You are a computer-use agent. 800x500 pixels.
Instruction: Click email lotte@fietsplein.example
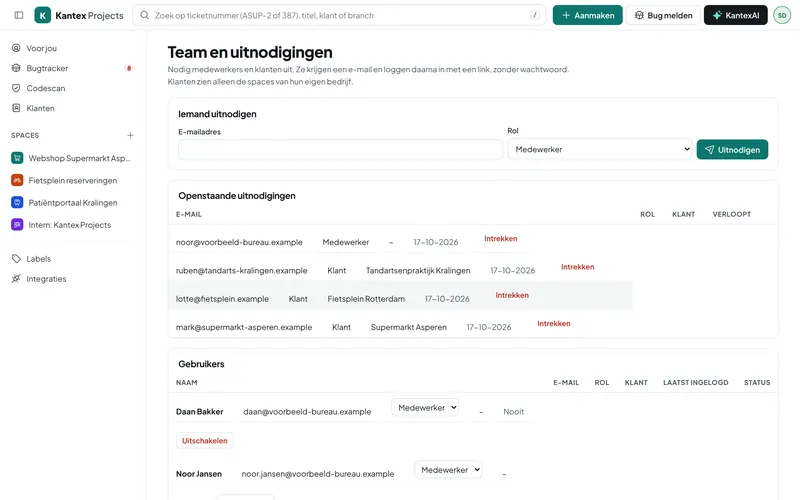222,299
